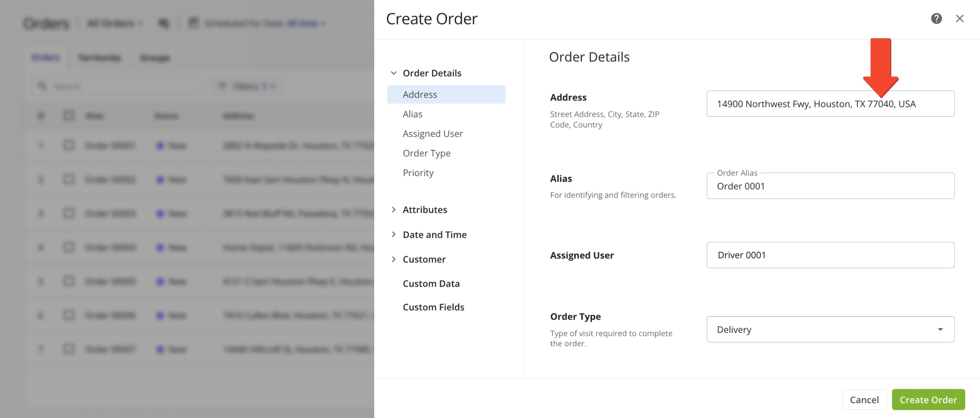Open the All Orders dropdown in background
This screenshot has height=418, width=980.
[x=115, y=23]
